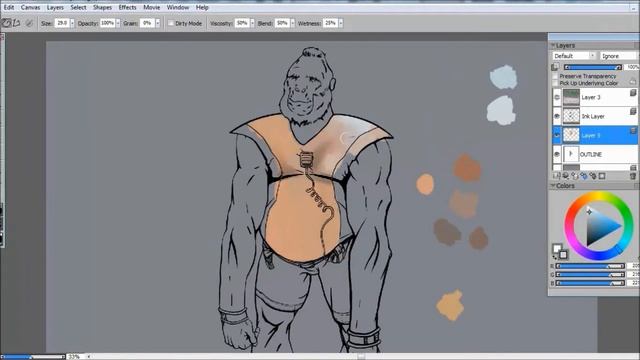Hide the OUTLINE layer via eye icon

pos(557,154)
